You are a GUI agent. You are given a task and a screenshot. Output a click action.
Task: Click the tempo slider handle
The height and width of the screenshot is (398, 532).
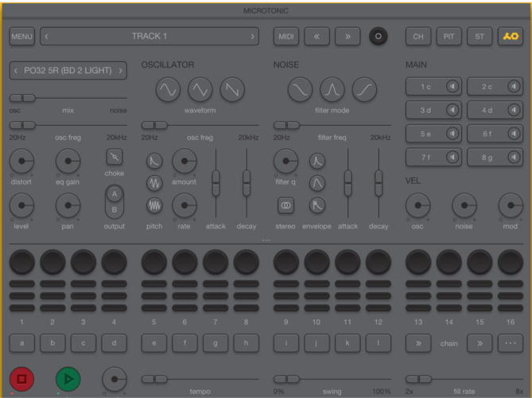(x=155, y=379)
